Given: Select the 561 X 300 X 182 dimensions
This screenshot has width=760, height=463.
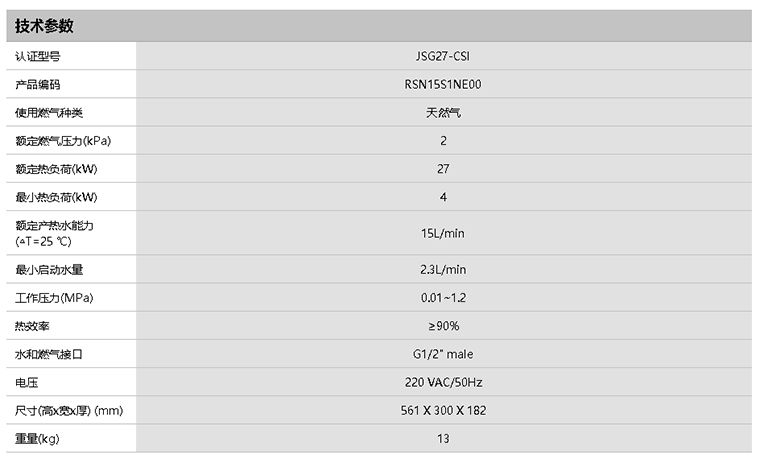Looking at the screenshot, I should click(443, 410).
